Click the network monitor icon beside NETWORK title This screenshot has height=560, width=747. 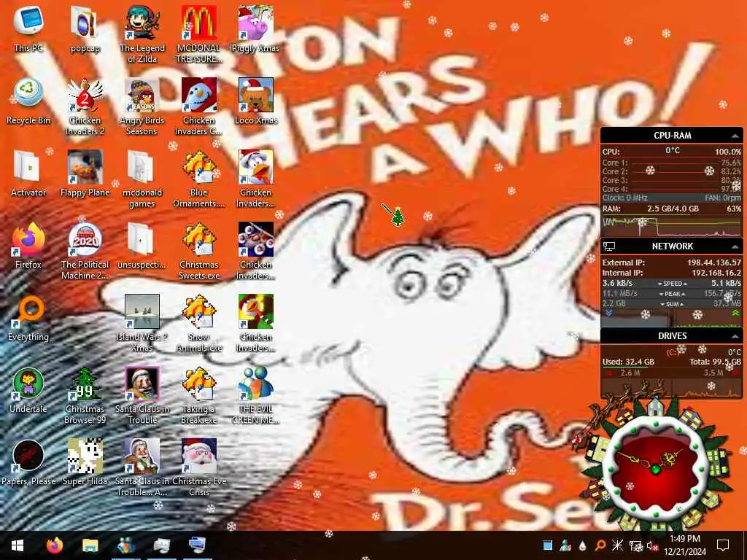pyautogui.click(x=609, y=246)
